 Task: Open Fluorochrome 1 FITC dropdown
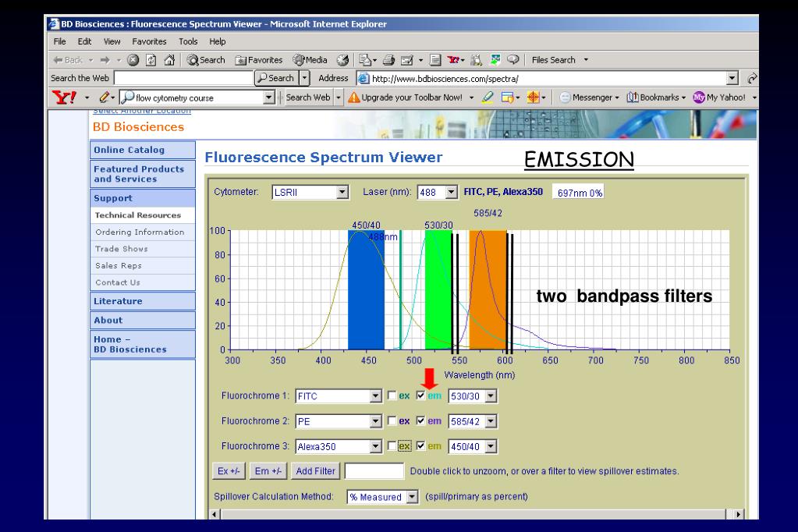click(x=339, y=396)
